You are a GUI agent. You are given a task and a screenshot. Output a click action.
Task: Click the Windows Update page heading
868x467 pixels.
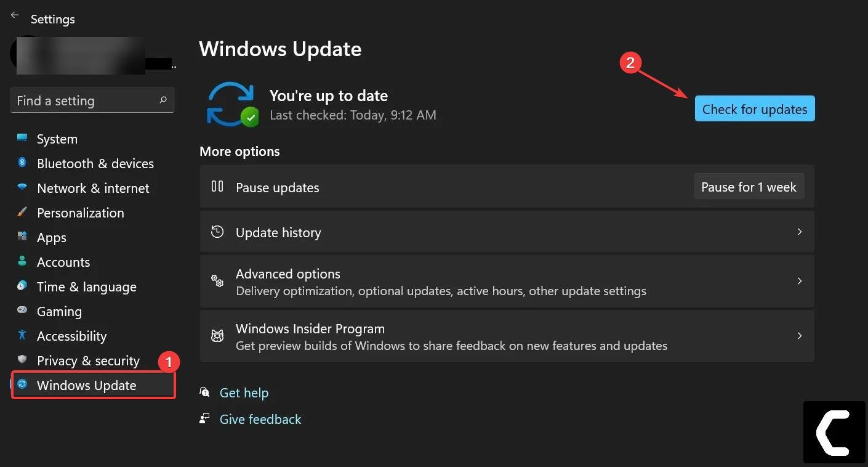tap(280, 49)
